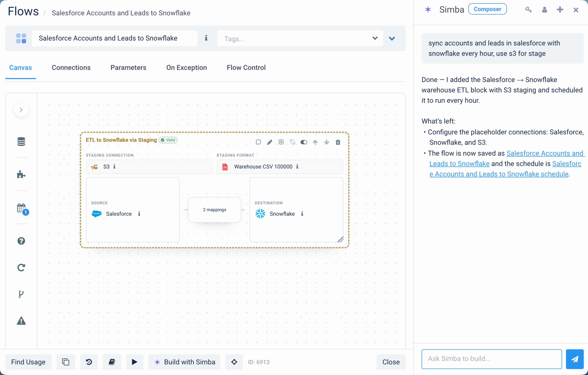Open the database connections sidebar icon

[21, 141]
